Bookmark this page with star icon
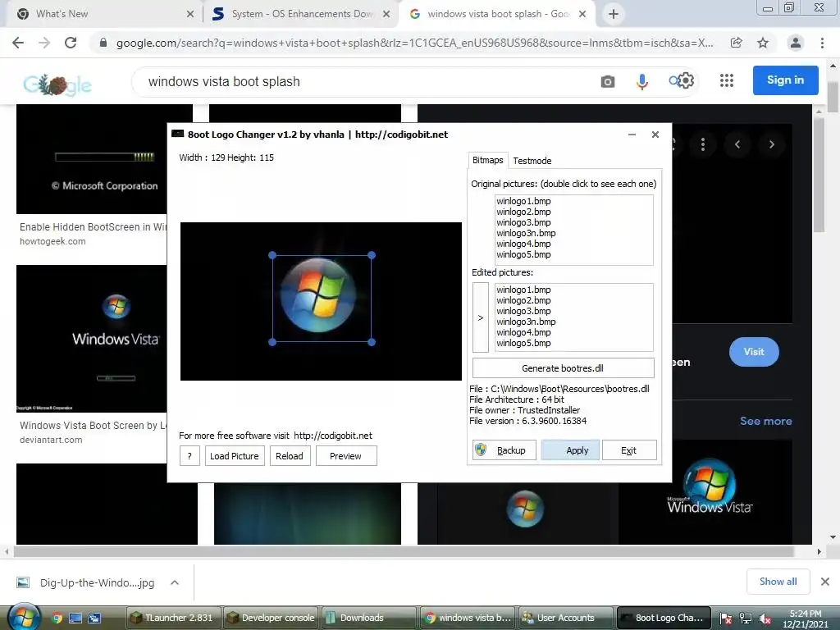 pyautogui.click(x=763, y=43)
